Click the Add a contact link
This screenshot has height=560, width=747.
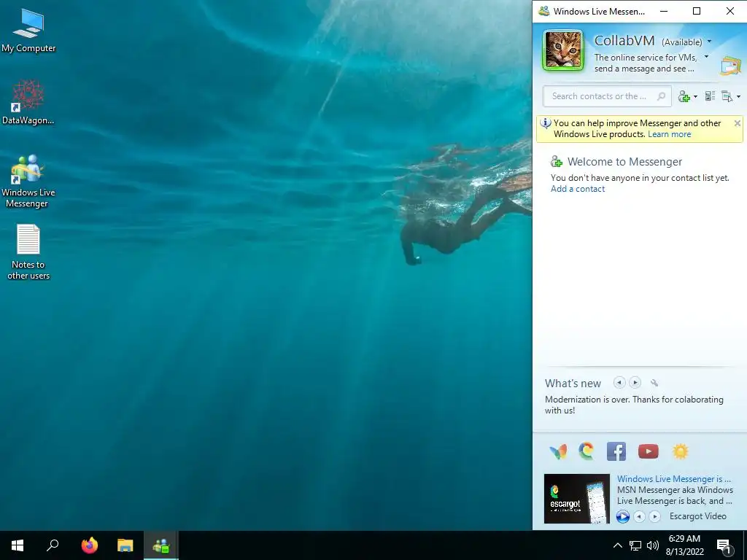(x=578, y=189)
